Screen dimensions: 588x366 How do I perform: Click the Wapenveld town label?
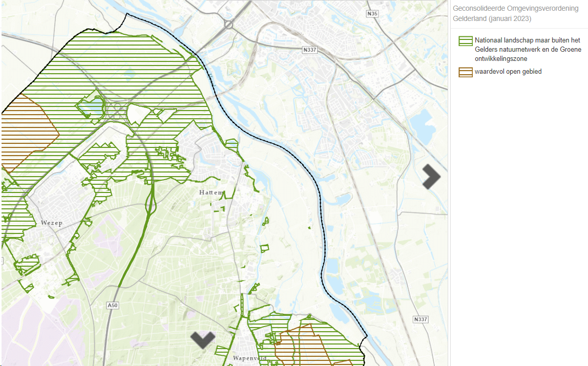point(249,358)
